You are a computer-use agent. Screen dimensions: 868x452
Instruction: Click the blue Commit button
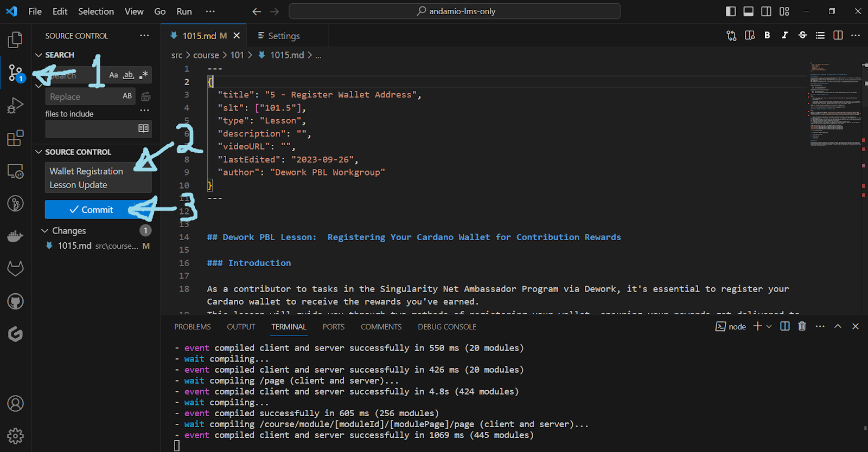pyautogui.click(x=91, y=210)
